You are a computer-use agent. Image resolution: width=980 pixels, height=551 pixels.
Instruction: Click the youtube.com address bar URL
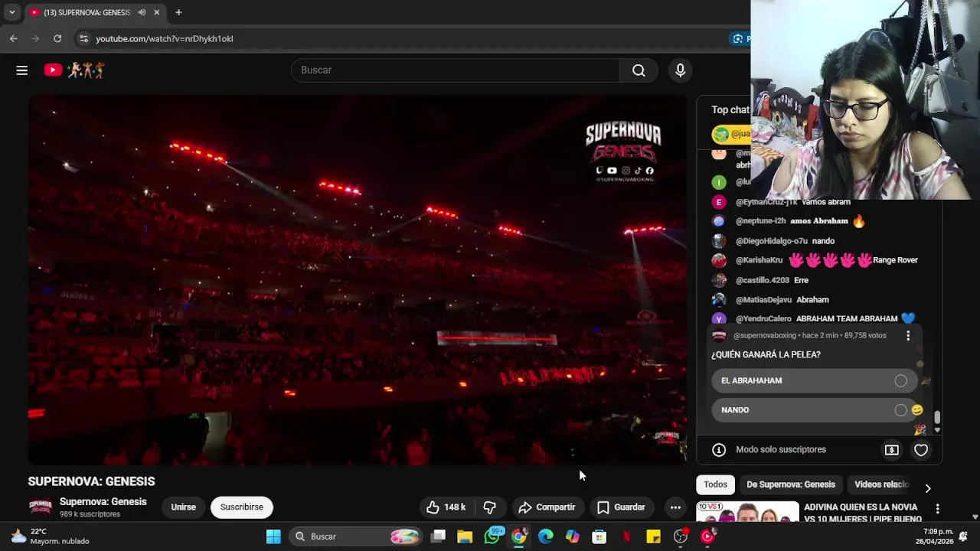(x=165, y=38)
